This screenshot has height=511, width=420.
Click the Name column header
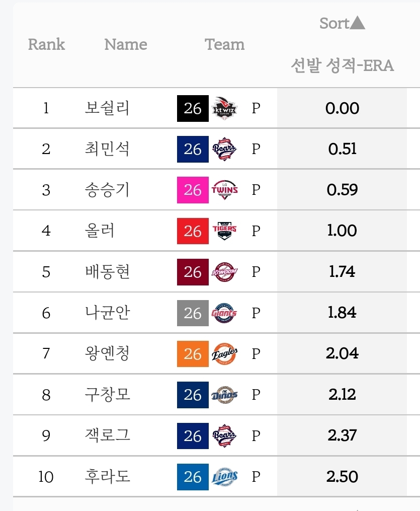(126, 45)
